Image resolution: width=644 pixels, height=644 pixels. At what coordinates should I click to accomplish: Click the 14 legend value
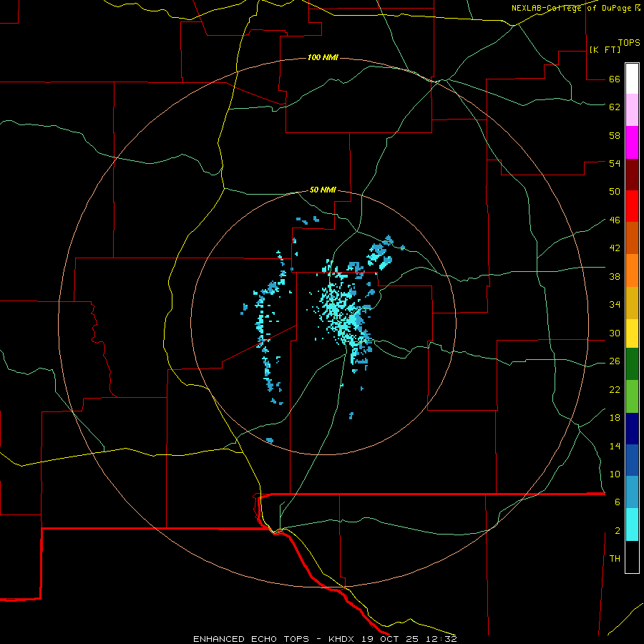(x=615, y=446)
